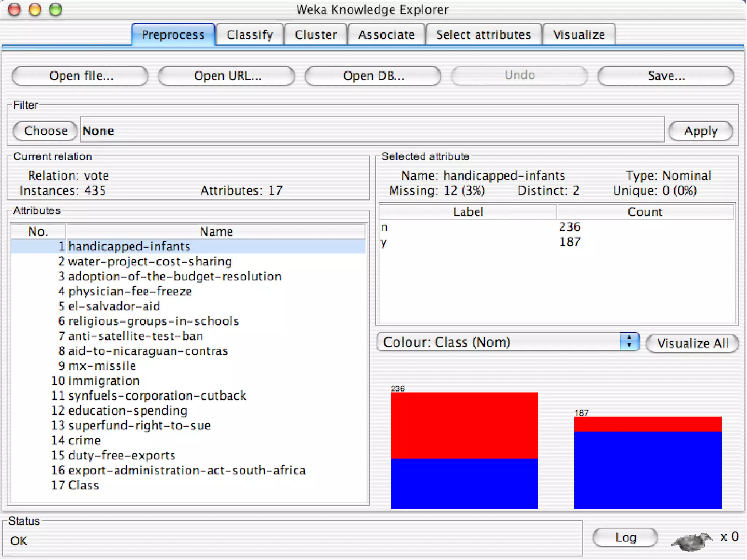Click the yellow minimize window button

35,9
